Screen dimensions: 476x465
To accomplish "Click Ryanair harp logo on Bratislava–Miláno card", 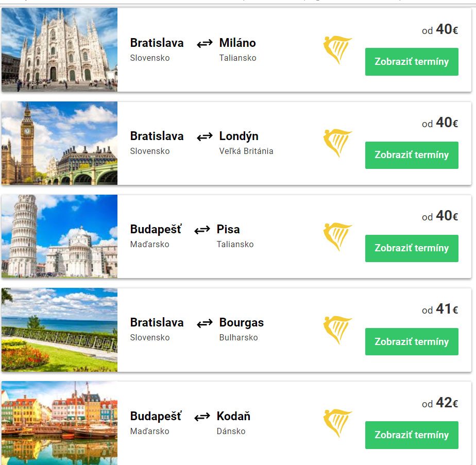I will [x=337, y=50].
